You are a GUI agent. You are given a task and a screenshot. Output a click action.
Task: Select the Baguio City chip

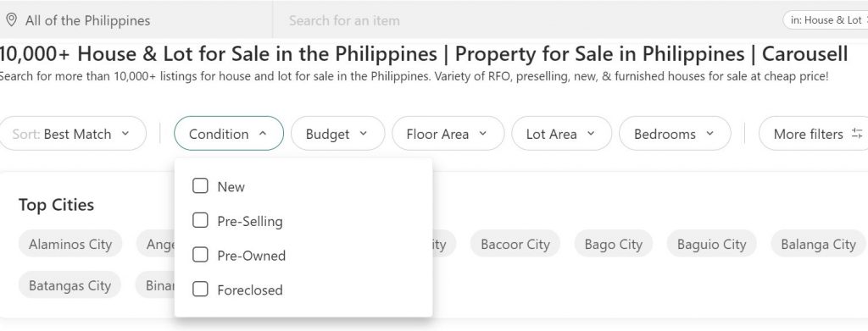point(711,244)
